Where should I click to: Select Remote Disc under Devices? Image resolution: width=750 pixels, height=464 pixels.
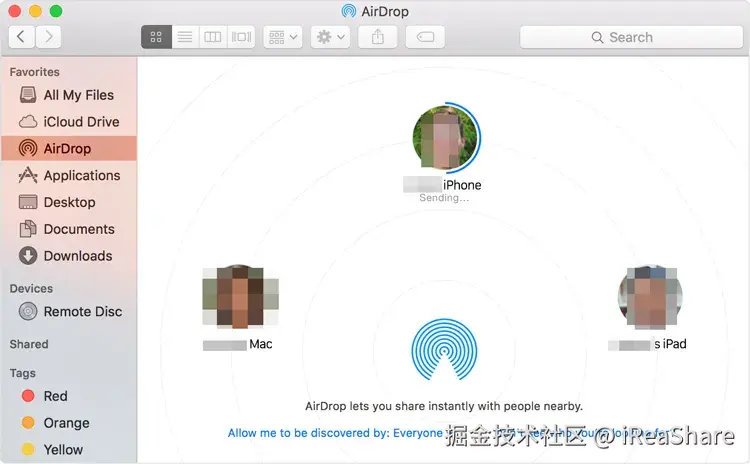[69, 311]
